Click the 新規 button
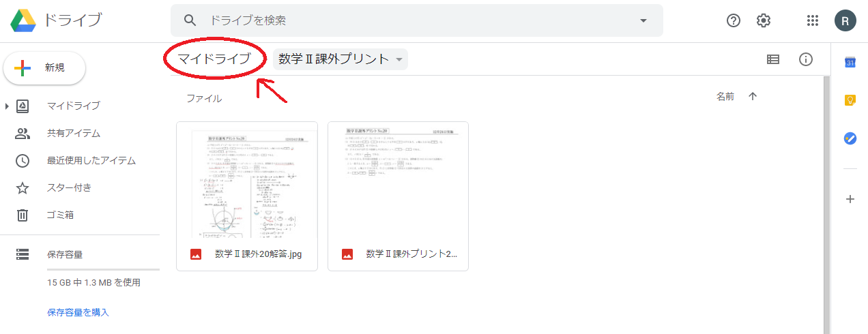The image size is (868, 334). 44,67
